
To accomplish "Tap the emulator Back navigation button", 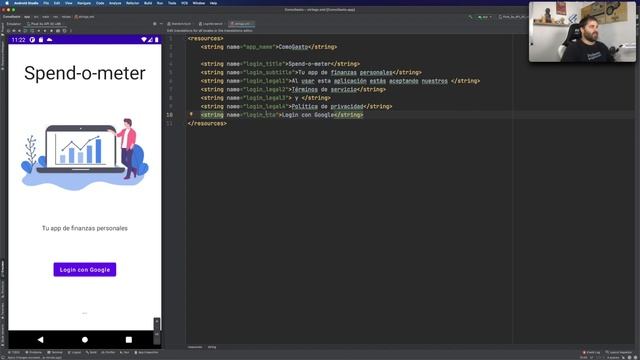I will coord(40,340).
